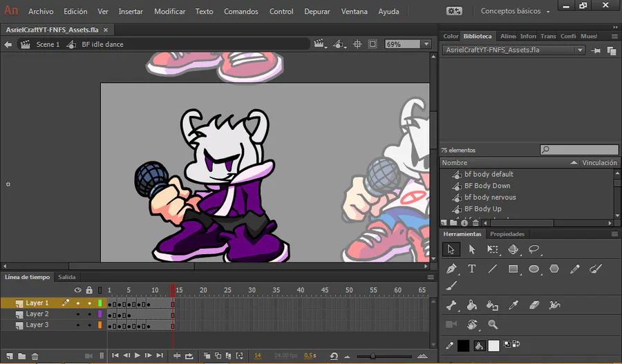Viewport: 622px width, 364px height.
Task: Select the Text tool
Action: click(x=471, y=269)
